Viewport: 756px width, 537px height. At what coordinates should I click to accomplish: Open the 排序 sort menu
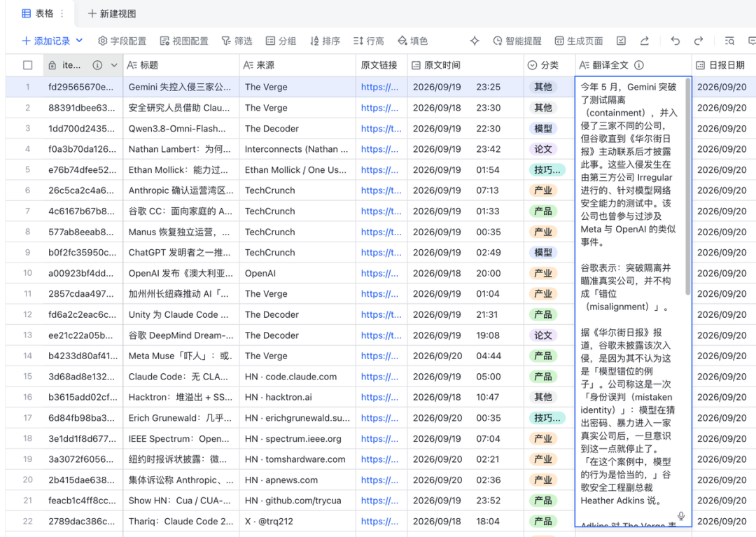point(325,41)
